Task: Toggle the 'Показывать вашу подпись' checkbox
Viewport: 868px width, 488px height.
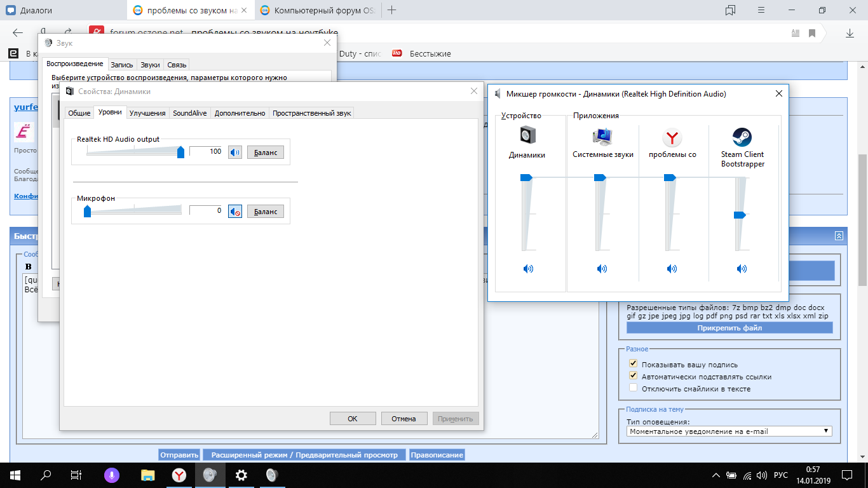Action: pos(633,364)
